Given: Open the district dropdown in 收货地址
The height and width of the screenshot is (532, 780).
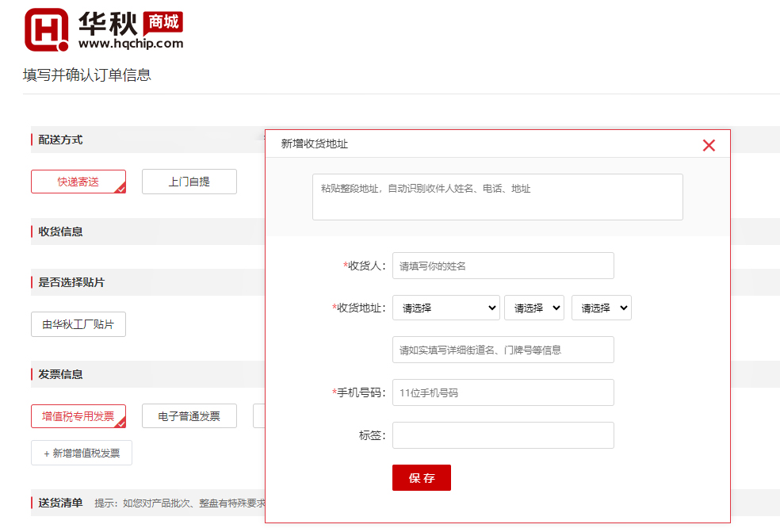Looking at the screenshot, I should pos(601,308).
